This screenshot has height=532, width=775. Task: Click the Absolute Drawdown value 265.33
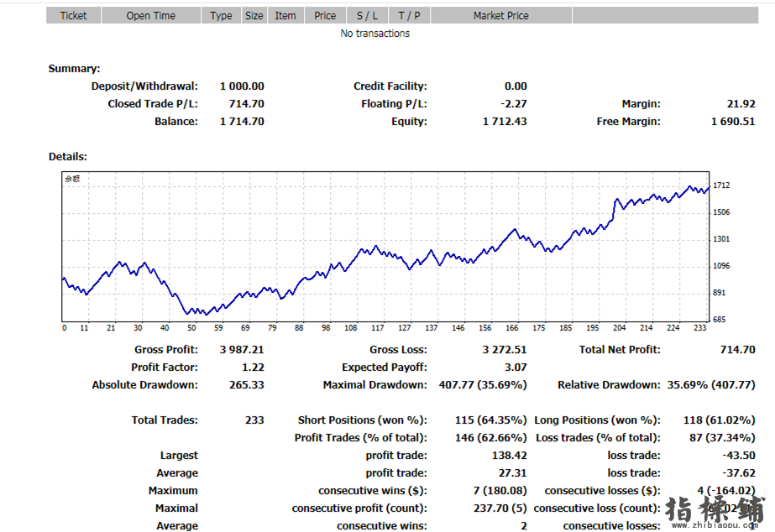247,385
